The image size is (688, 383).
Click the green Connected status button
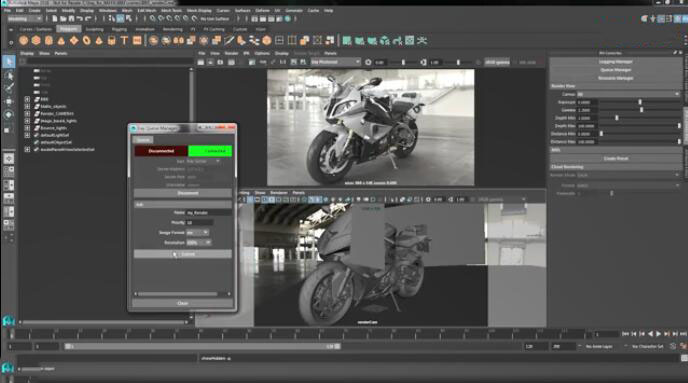point(210,151)
